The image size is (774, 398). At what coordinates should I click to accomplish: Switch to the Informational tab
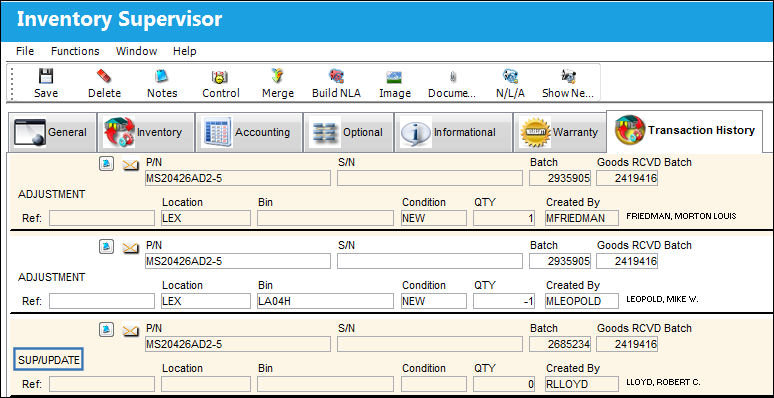pyautogui.click(x=453, y=132)
